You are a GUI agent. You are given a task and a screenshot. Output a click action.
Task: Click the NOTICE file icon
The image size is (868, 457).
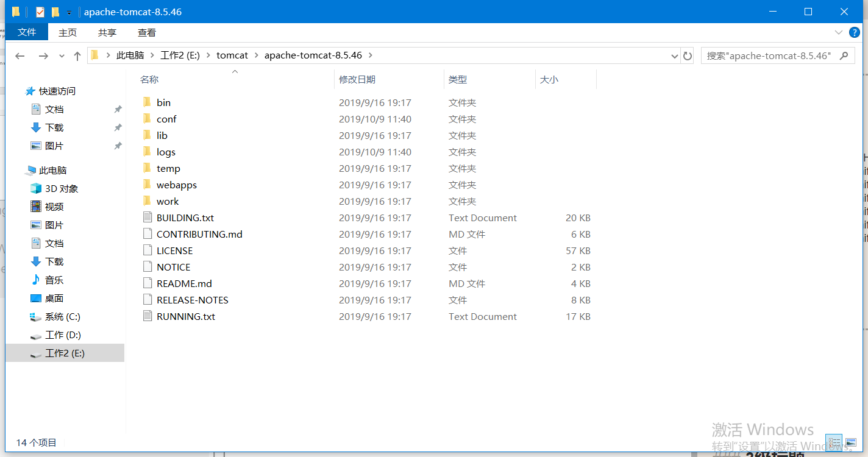point(146,267)
